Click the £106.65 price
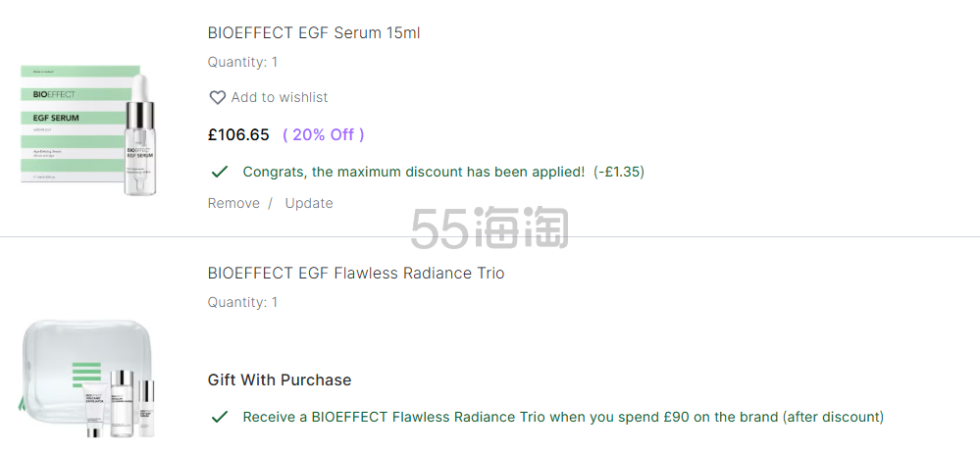Viewport: 980px width, 455px height. tap(238, 134)
